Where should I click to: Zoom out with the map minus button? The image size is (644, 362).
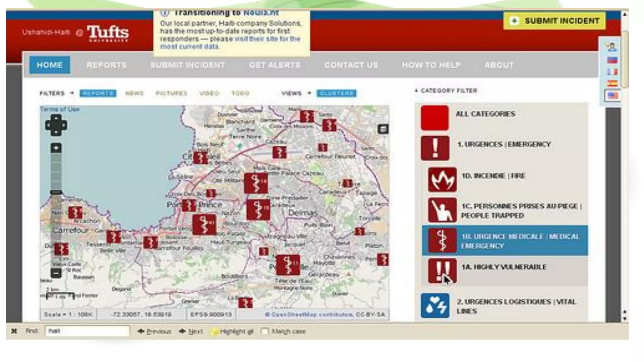[56, 273]
